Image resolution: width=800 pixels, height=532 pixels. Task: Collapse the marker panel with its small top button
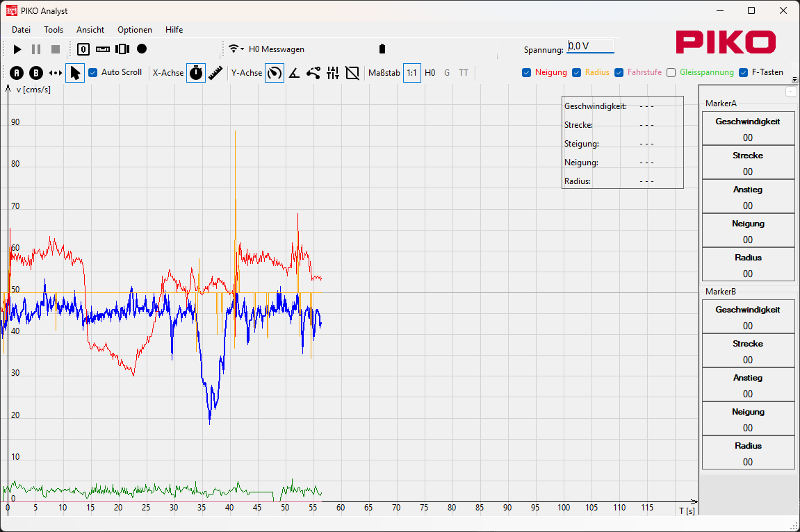coord(790,92)
